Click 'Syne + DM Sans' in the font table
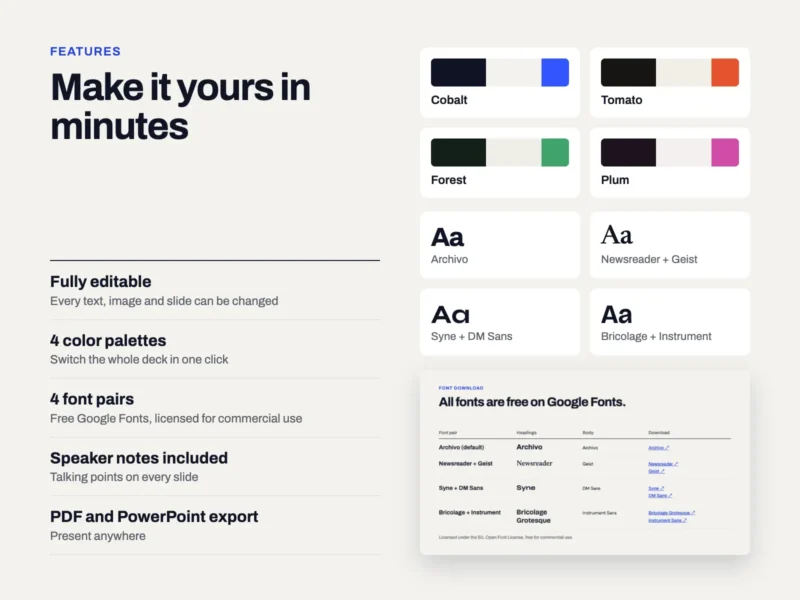800x600 pixels. pos(461,488)
